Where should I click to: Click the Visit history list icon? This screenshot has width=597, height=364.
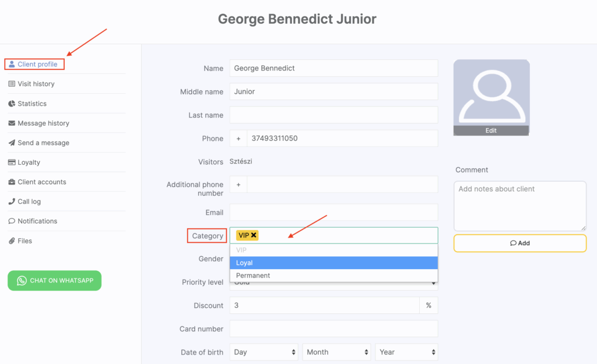click(12, 84)
